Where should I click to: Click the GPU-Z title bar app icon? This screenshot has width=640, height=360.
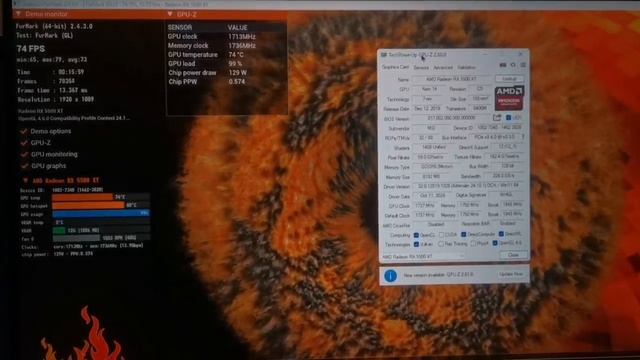pyautogui.click(x=384, y=55)
